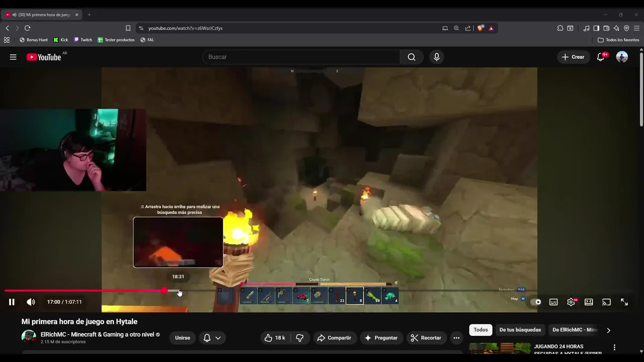Open the FAL bookmark
This screenshot has width=644, height=362.
point(147,40)
